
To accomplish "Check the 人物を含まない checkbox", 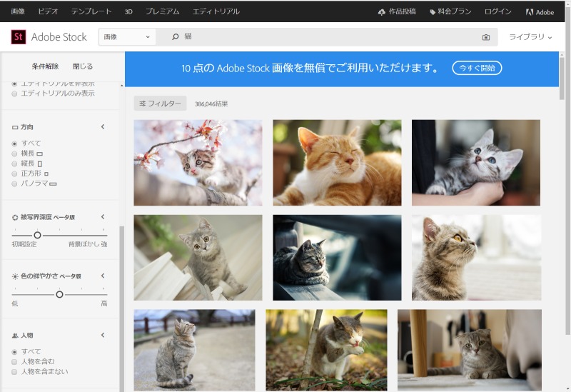I will (14, 372).
